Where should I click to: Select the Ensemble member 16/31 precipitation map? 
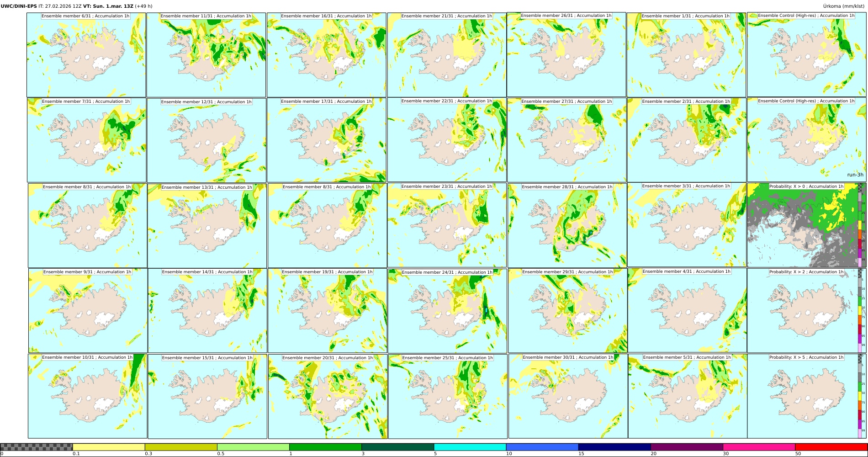[x=326, y=55]
